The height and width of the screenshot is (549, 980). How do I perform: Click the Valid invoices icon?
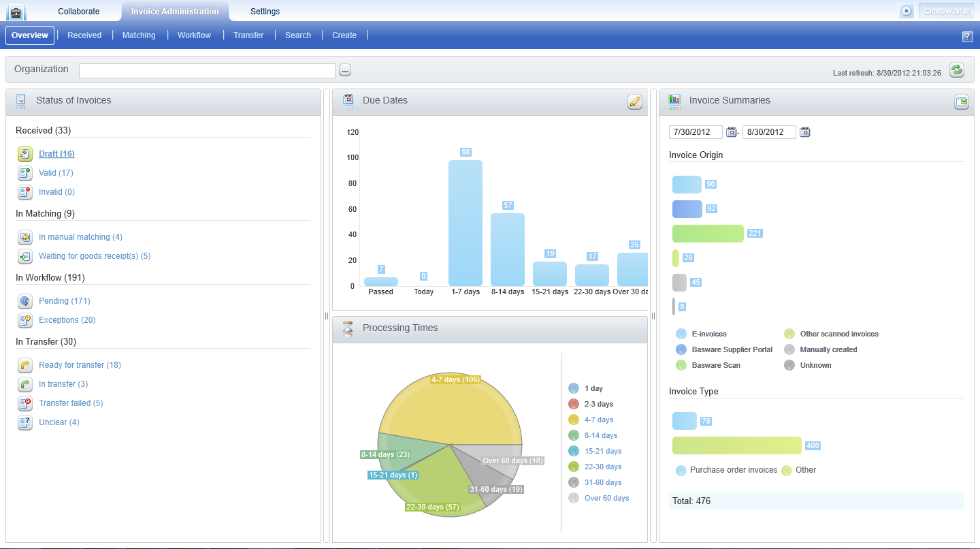[x=25, y=173]
